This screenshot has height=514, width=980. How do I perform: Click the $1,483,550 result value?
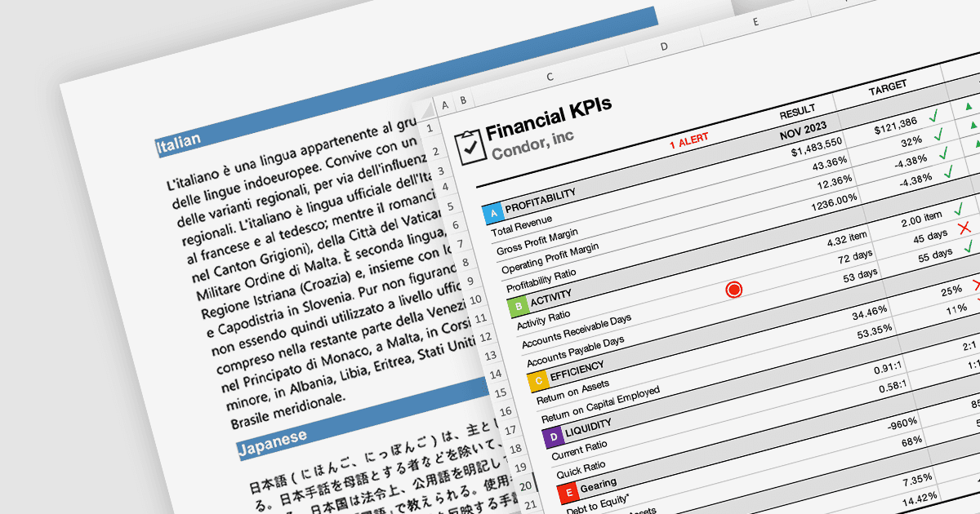click(x=817, y=146)
